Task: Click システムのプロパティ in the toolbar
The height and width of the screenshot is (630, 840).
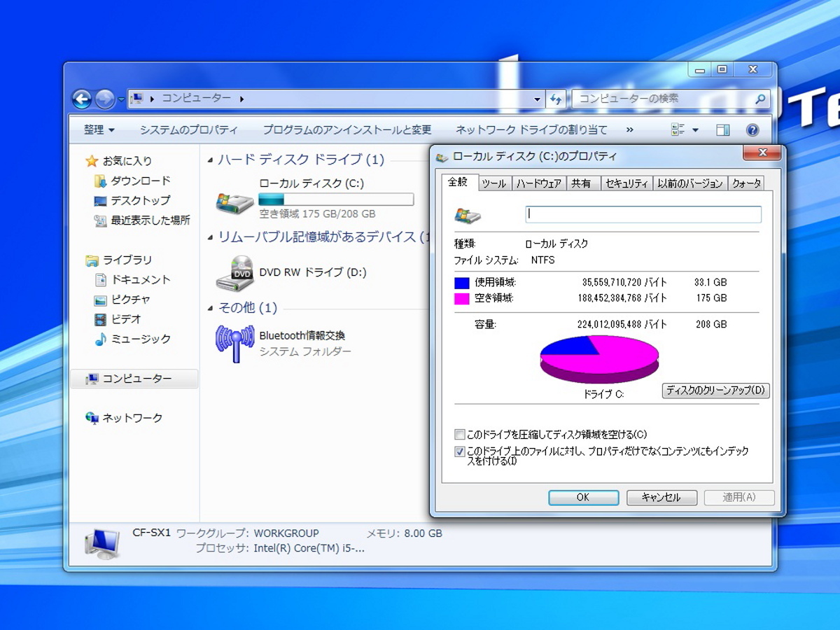Action: pyautogui.click(x=188, y=129)
